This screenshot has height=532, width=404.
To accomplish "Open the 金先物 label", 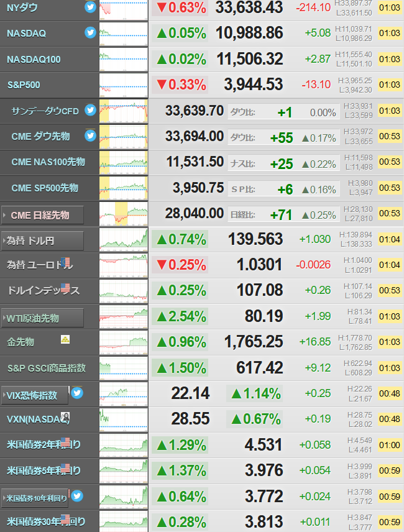I will (x=21, y=342).
